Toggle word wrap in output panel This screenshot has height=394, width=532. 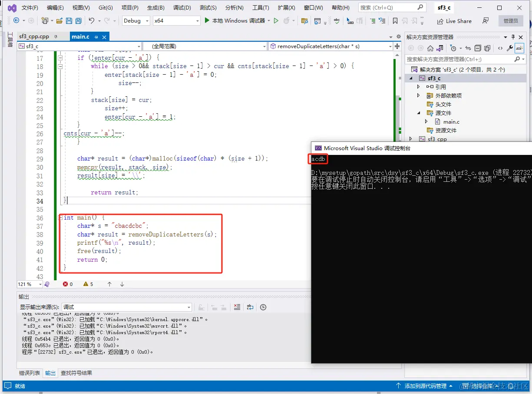[x=250, y=307]
